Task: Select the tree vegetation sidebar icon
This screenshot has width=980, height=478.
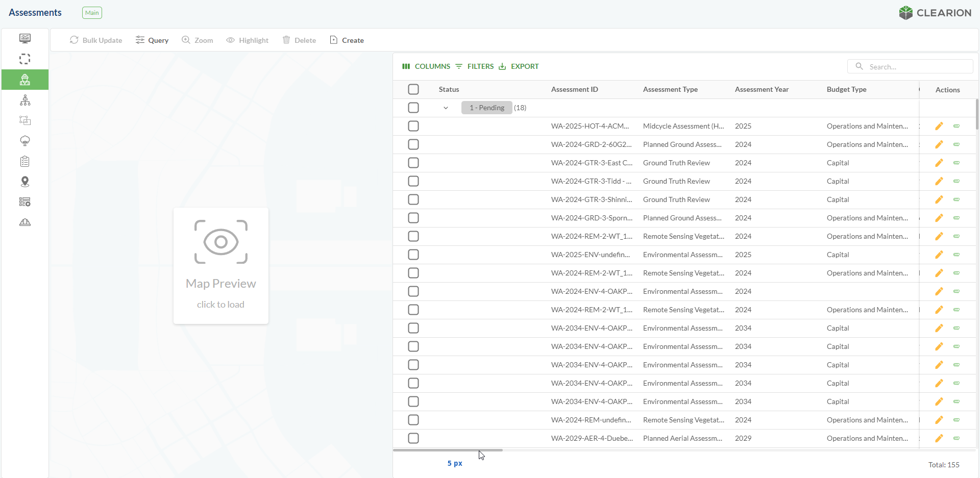Action: [24, 141]
